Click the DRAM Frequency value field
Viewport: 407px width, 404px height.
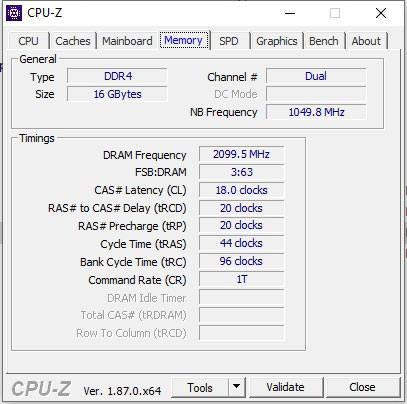click(241, 154)
